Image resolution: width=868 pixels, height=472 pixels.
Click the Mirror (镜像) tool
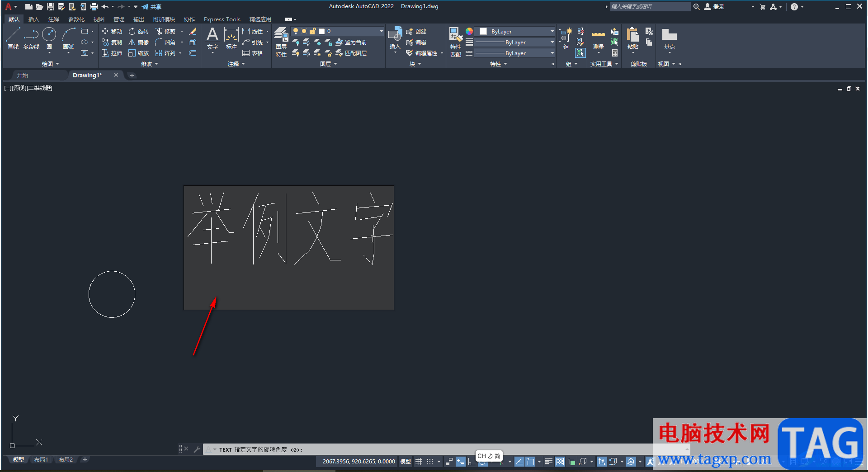tap(138, 42)
